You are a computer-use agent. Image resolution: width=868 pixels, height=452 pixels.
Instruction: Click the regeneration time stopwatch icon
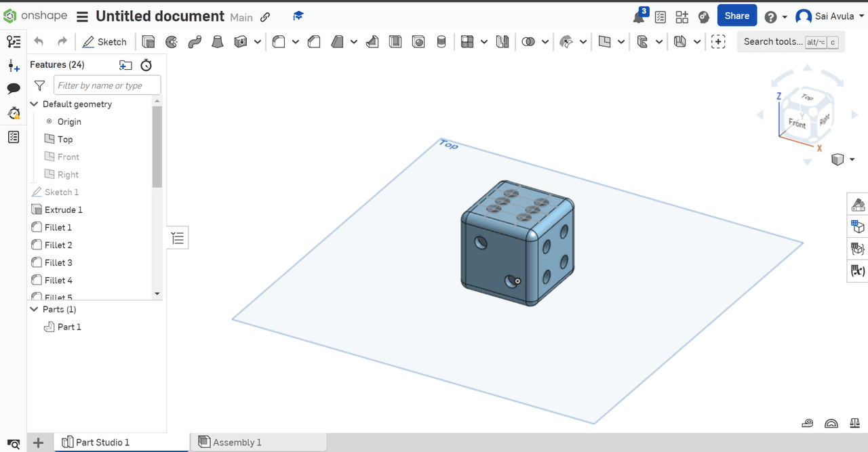click(146, 65)
